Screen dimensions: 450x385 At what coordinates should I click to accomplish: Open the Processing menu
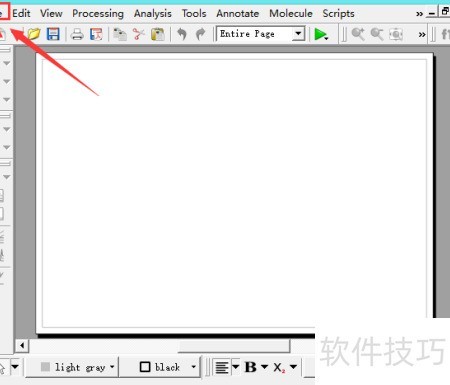(x=98, y=13)
